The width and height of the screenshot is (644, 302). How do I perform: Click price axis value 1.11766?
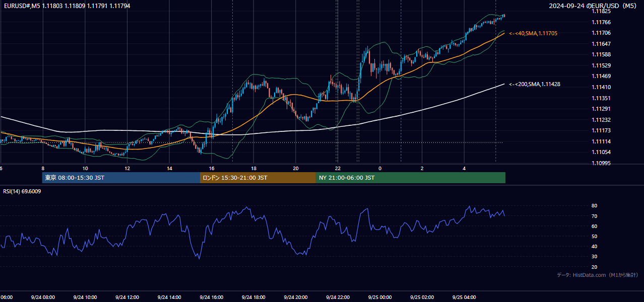pos(602,22)
